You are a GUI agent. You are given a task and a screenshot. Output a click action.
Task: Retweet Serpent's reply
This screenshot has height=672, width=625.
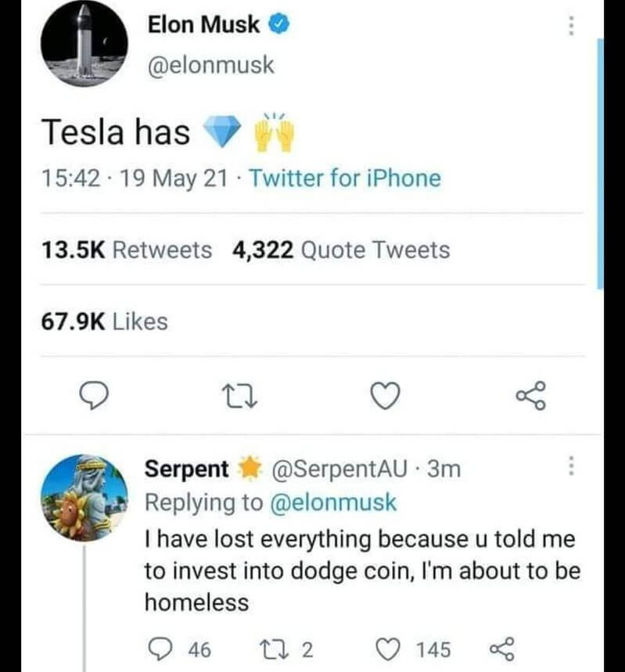[x=268, y=649]
